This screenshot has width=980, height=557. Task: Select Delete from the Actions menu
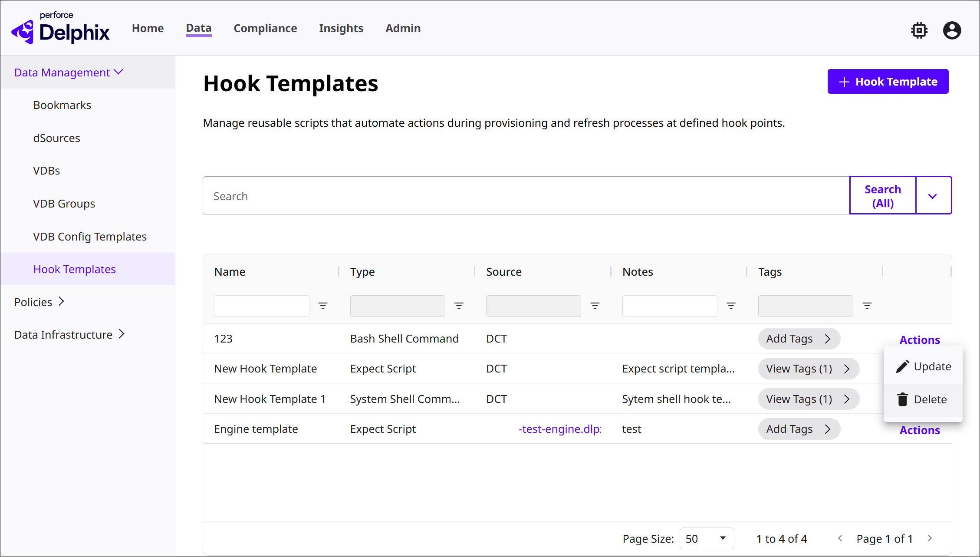point(923,399)
